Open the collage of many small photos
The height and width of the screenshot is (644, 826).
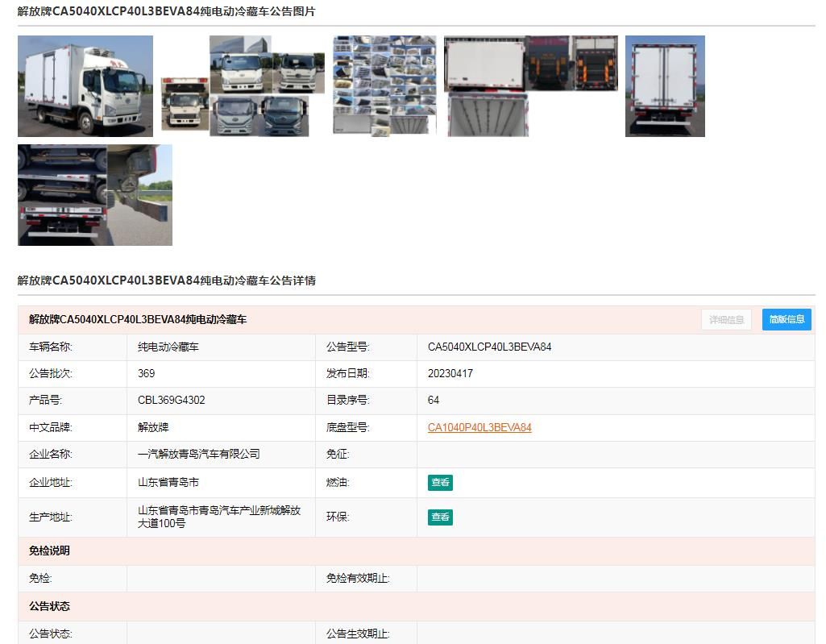[x=384, y=86]
